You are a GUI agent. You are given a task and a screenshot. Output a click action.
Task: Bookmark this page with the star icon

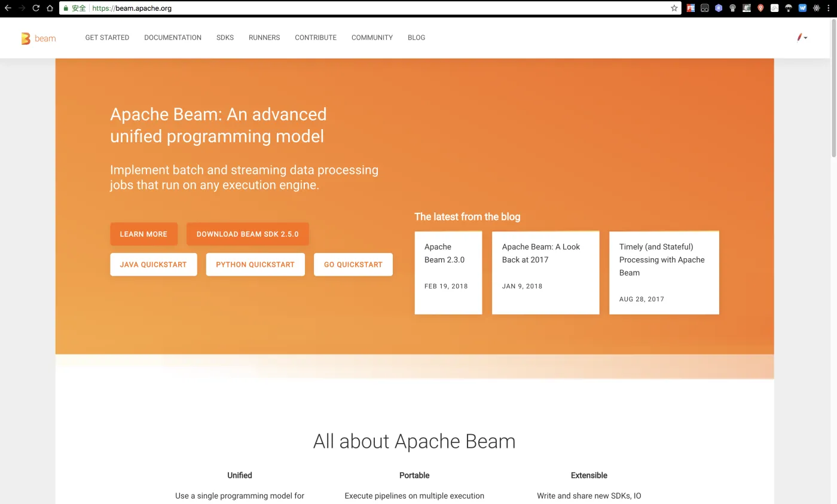pos(674,8)
